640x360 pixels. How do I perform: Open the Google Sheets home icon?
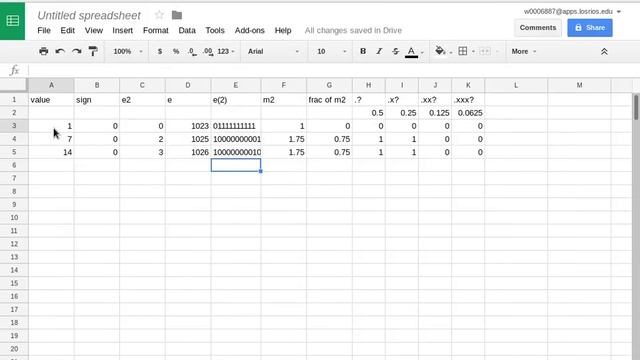point(12,20)
